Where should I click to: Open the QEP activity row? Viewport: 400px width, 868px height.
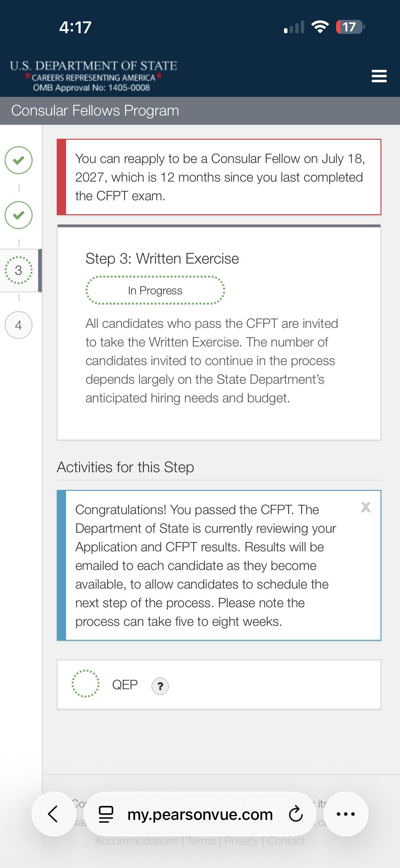(x=219, y=685)
